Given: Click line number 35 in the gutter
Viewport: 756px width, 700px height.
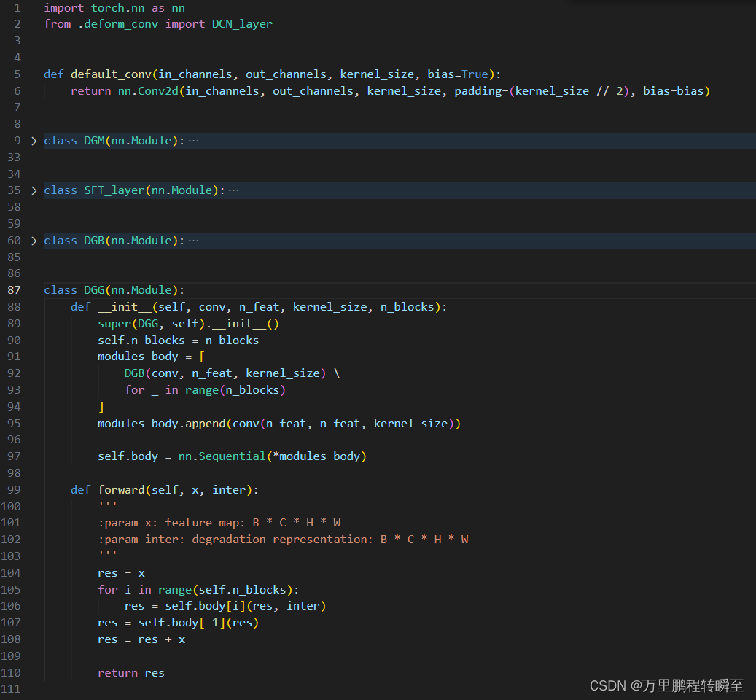Looking at the screenshot, I should point(14,190).
